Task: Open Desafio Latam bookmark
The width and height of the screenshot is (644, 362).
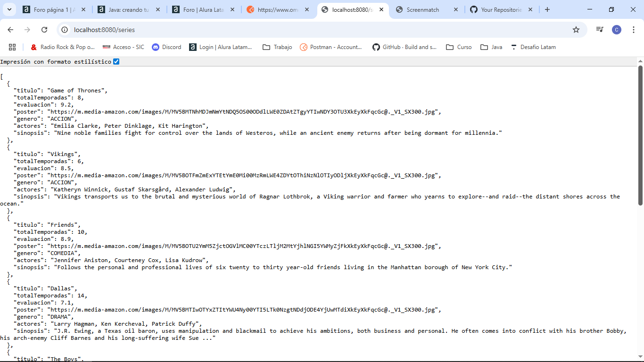Action: pyautogui.click(x=533, y=47)
